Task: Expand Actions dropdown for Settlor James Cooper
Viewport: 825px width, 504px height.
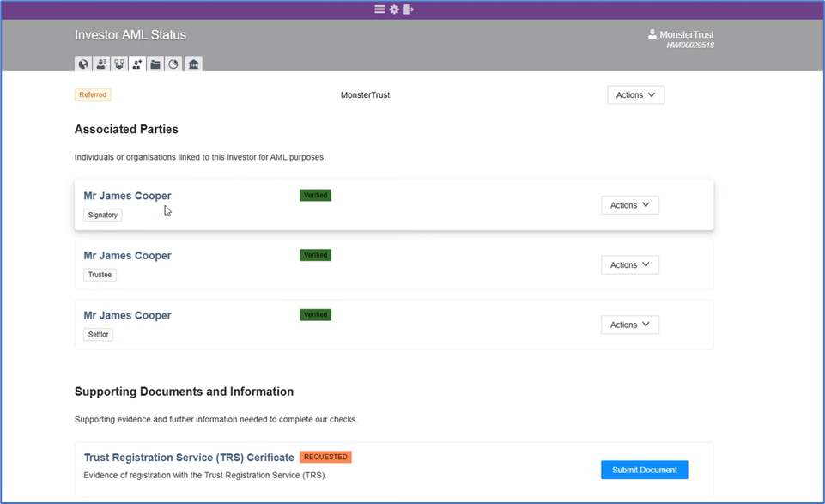Action: (630, 325)
